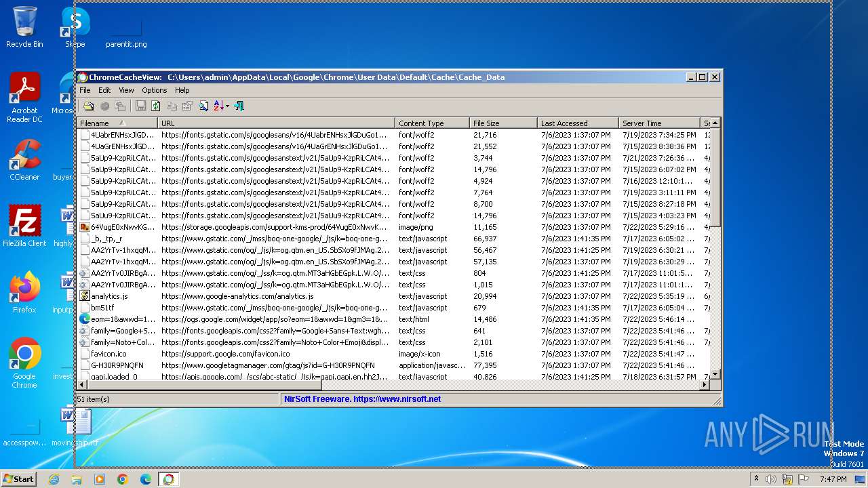
Task: Open the Recycle Bin desktop icon
Action: [x=24, y=27]
